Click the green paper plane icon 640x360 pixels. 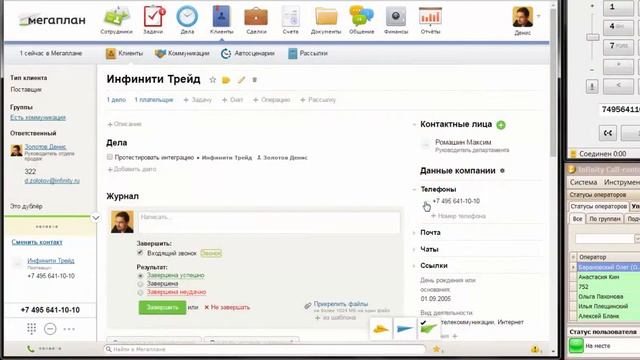tap(429, 329)
